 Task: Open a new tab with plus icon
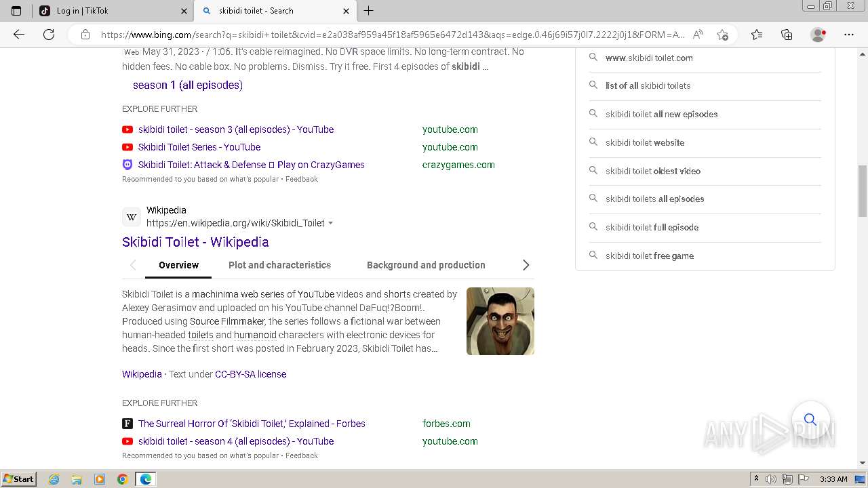(x=369, y=11)
